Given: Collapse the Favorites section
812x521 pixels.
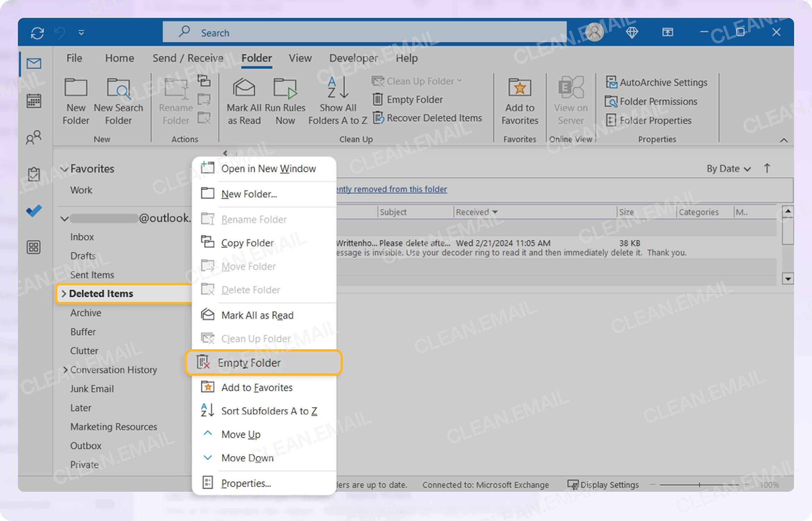Looking at the screenshot, I should (65, 169).
